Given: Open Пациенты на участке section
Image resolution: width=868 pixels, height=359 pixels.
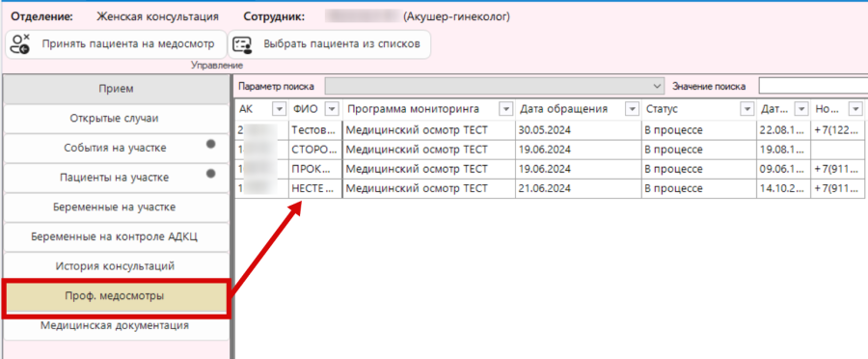Looking at the screenshot, I should (117, 178).
